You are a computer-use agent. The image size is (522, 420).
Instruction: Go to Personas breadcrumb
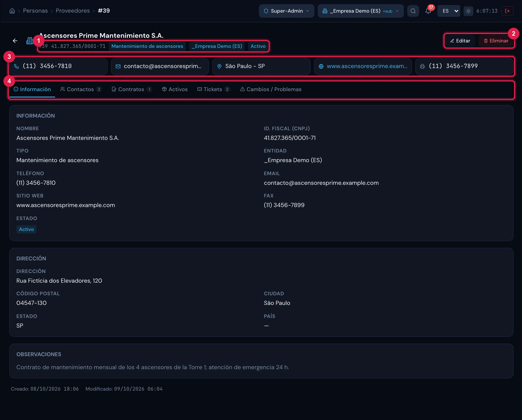(35, 11)
